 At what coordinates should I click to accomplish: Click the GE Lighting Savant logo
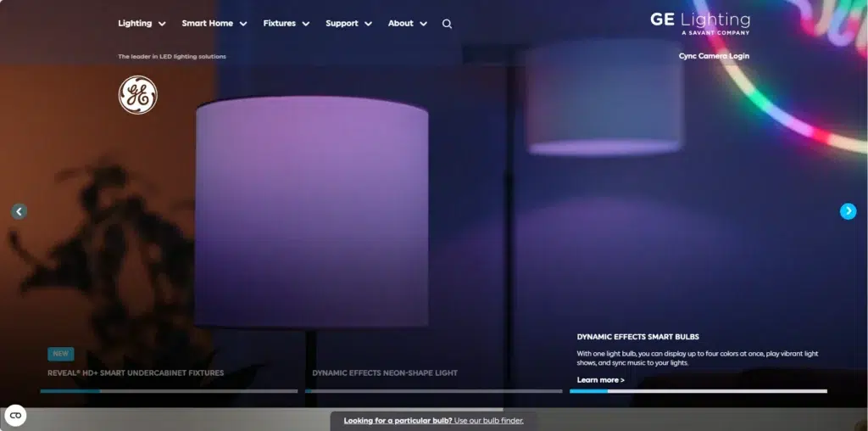pos(700,24)
